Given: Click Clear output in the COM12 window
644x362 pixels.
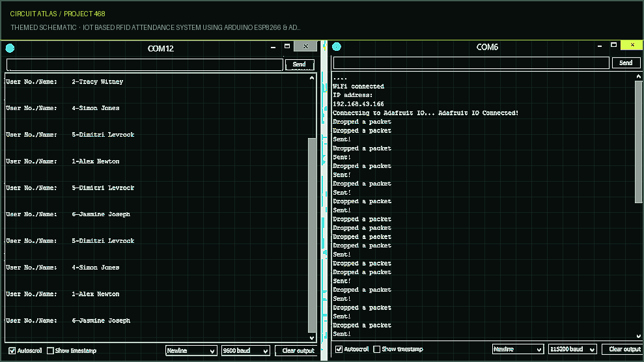Looking at the screenshot, I should tap(298, 350).
